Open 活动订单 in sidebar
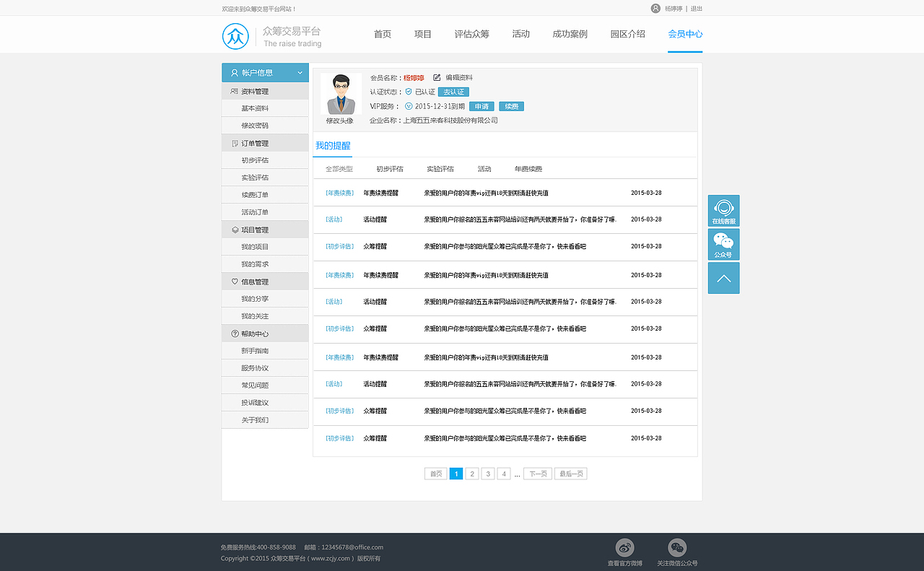Image resolution: width=924 pixels, height=571 pixels. (255, 212)
